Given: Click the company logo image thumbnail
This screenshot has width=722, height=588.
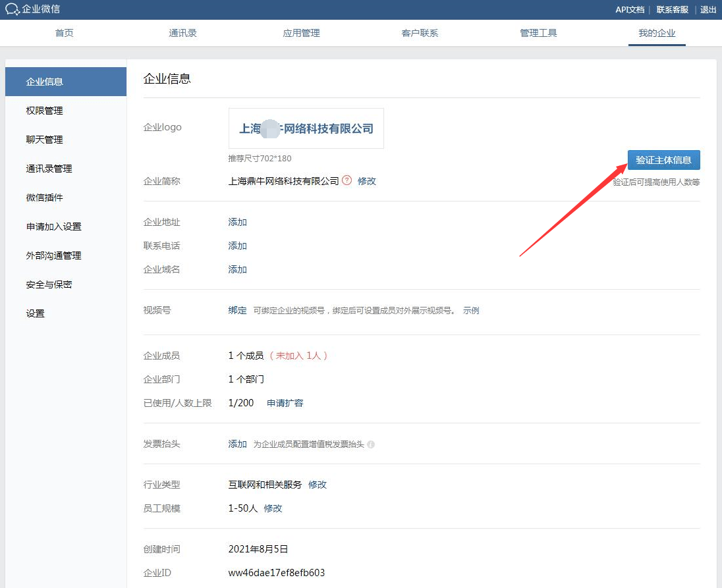Looking at the screenshot, I should [306, 128].
